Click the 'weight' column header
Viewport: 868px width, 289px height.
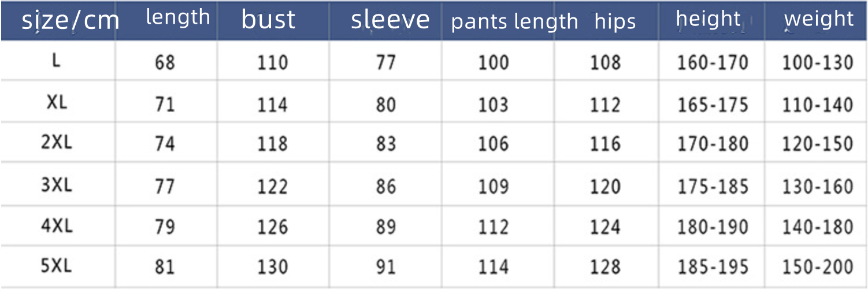tap(818, 19)
